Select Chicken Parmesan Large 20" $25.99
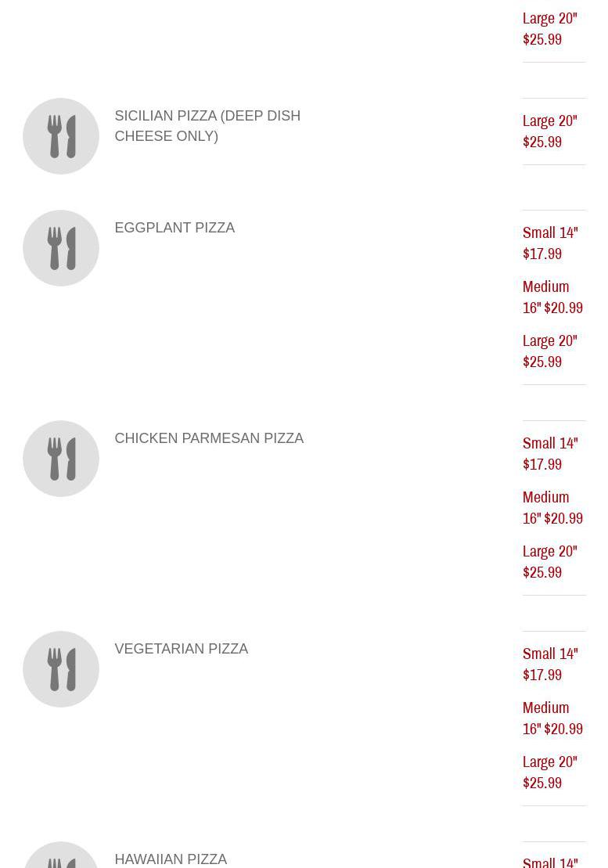This screenshot has width=608, height=868. tap(550, 562)
